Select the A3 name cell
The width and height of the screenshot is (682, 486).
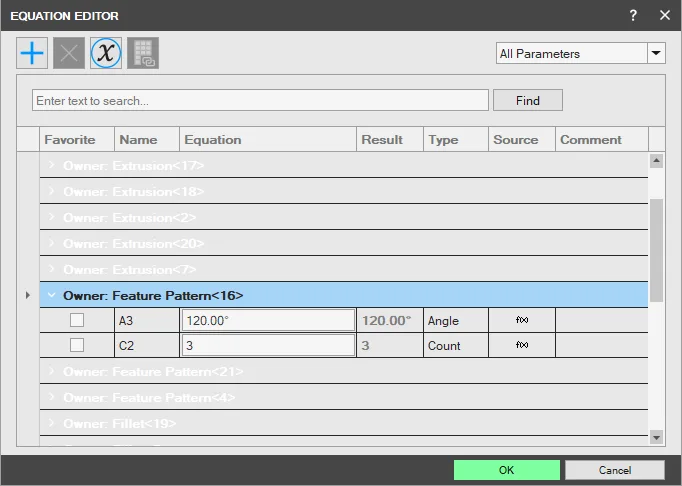pyautogui.click(x=147, y=320)
